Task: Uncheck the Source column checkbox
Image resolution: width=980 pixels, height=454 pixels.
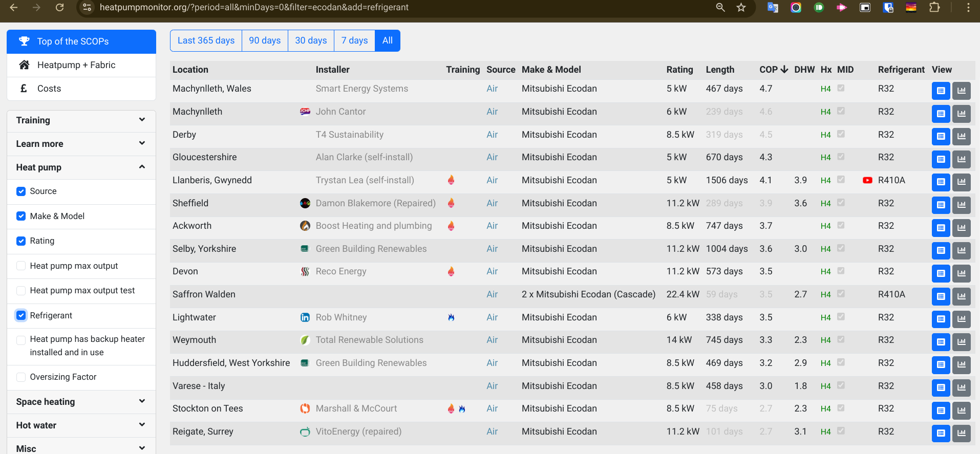Action: point(21,191)
